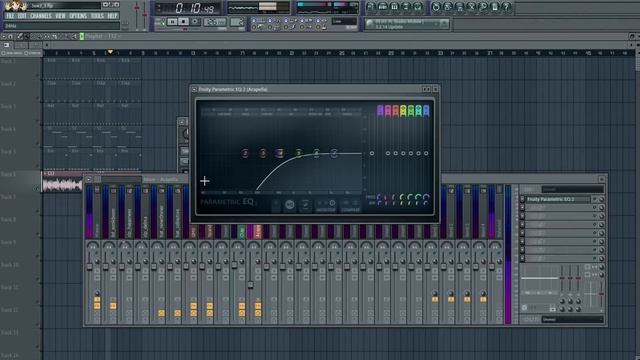Screen dimensions: 640x360
Task: Click the hint bar showing 34Hz
Action: tap(61, 26)
